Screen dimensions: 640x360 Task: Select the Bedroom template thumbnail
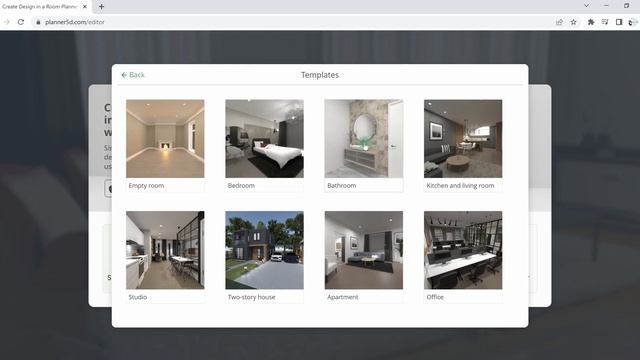pos(264,139)
